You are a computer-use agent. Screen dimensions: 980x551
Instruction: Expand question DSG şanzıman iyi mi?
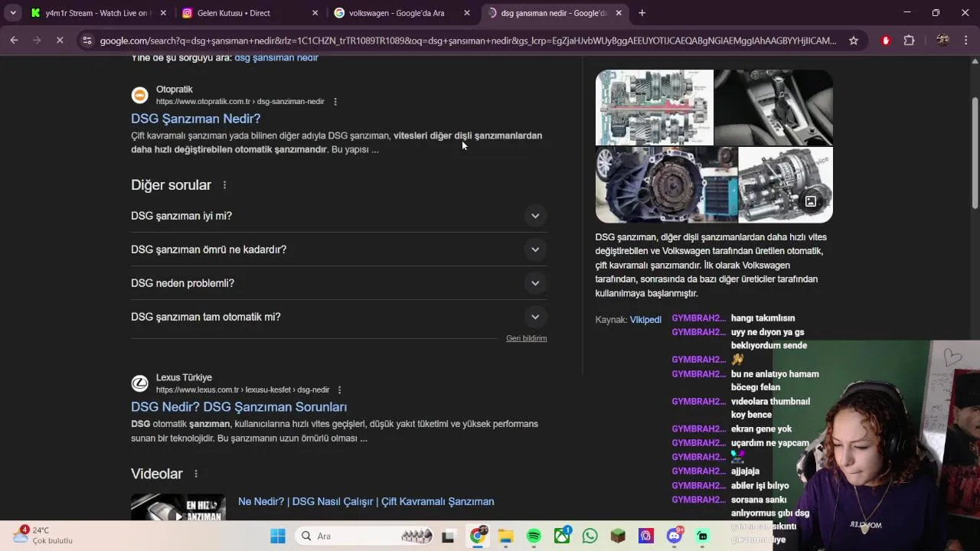coord(338,216)
